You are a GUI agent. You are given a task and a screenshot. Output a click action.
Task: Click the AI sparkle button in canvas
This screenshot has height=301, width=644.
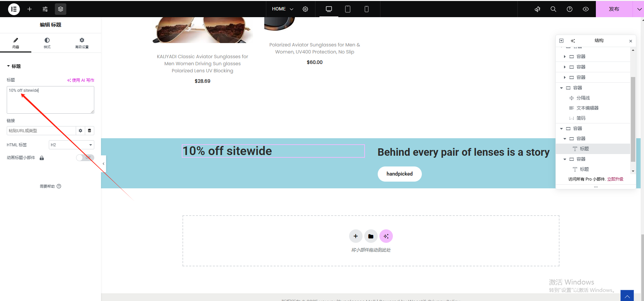(x=386, y=236)
